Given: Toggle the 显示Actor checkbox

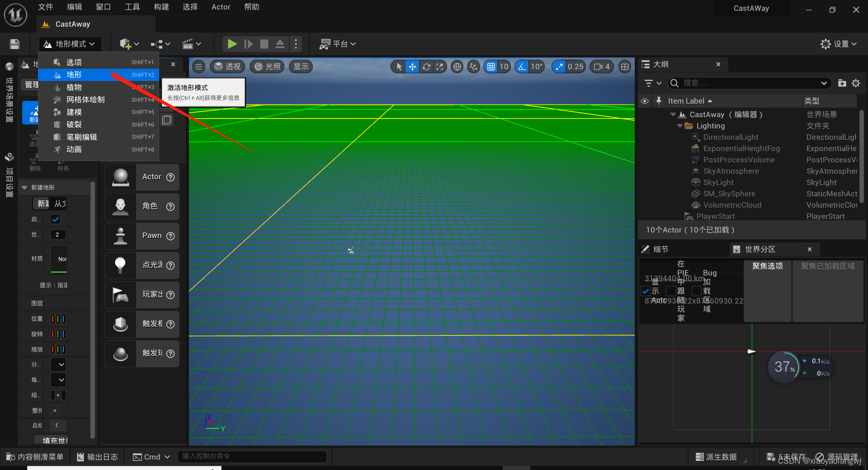Looking at the screenshot, I should pyautogui.click(x=646, y=291).
